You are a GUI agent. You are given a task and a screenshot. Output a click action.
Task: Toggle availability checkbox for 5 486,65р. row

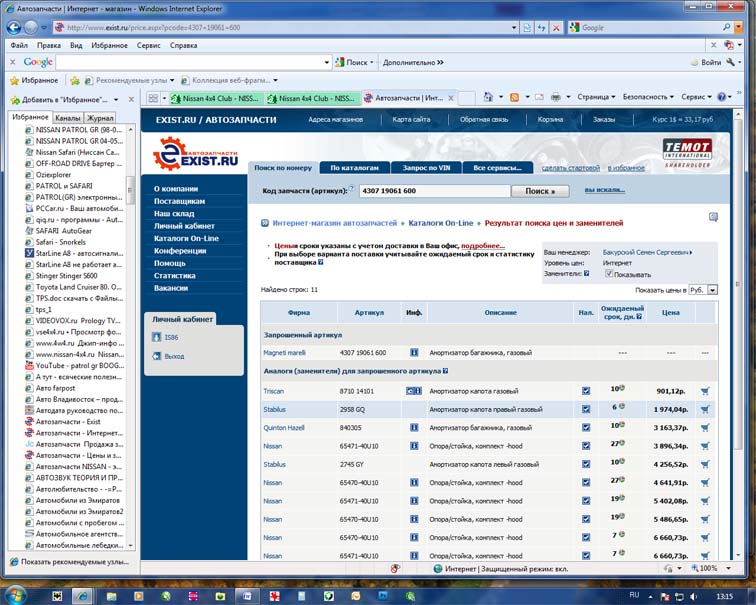[x=586, y=519]
